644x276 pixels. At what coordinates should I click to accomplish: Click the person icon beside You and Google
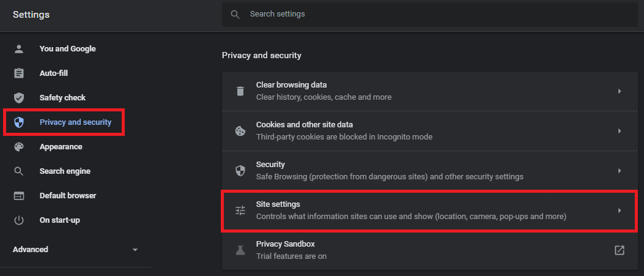point(19,49)
